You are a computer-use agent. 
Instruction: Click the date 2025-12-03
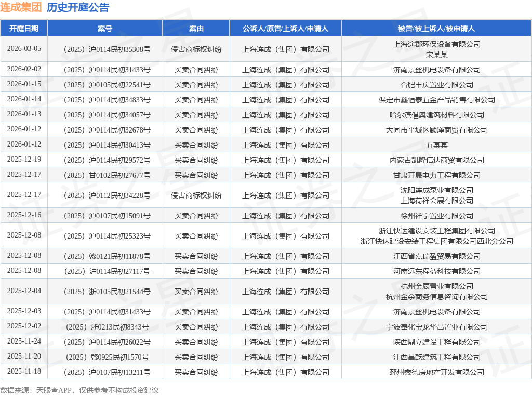[24, 311]
